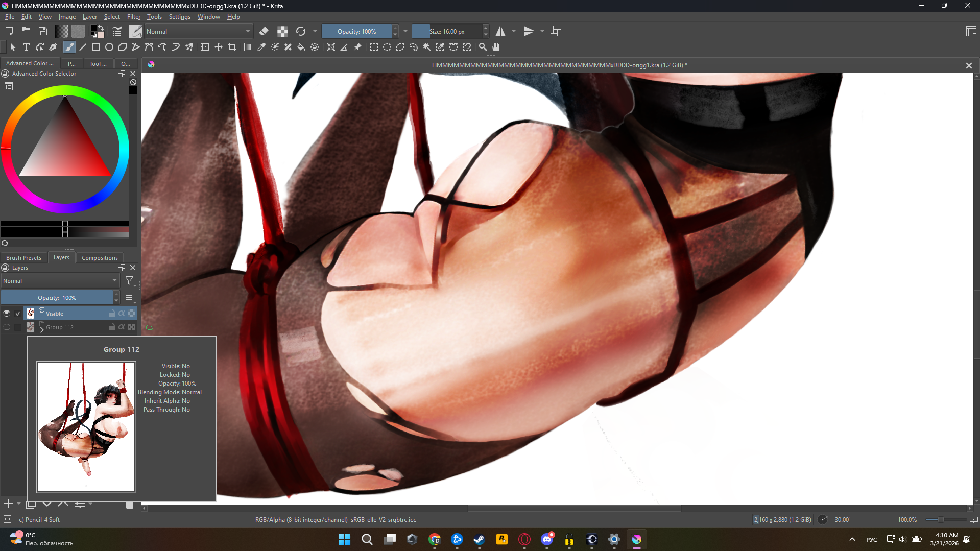Toggle preserve alpha button in toolbar
980x551 pixels.
coord(282,31)
